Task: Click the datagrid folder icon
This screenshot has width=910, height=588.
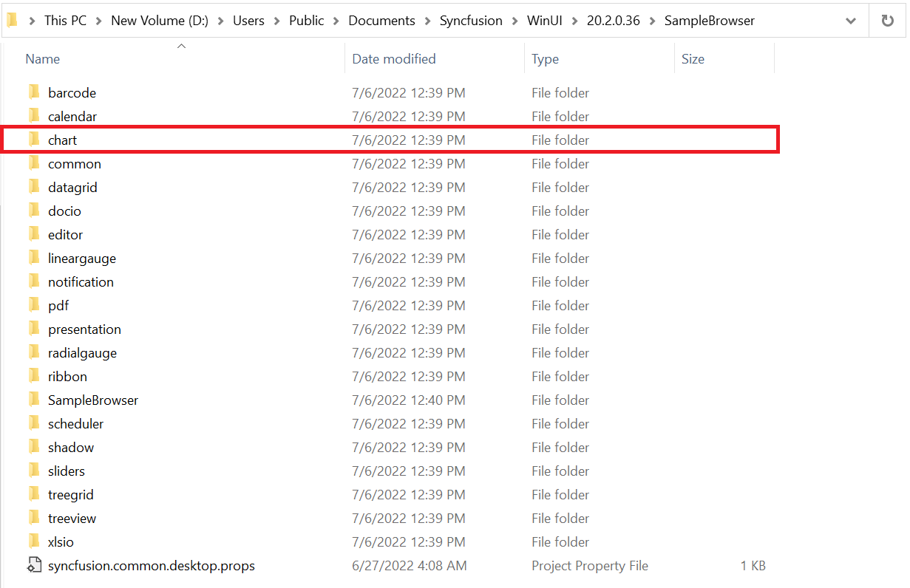Action: pyautogui.click(x=34, y=187)
